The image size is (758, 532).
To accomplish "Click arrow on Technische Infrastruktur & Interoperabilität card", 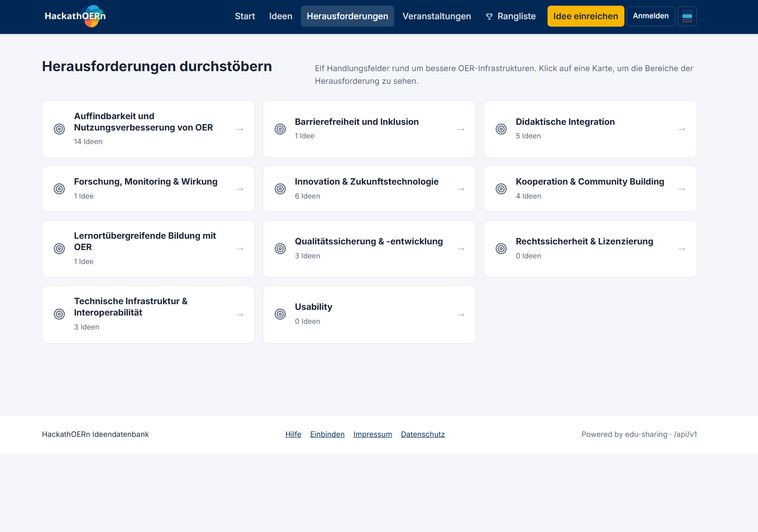I will (240, 315).
